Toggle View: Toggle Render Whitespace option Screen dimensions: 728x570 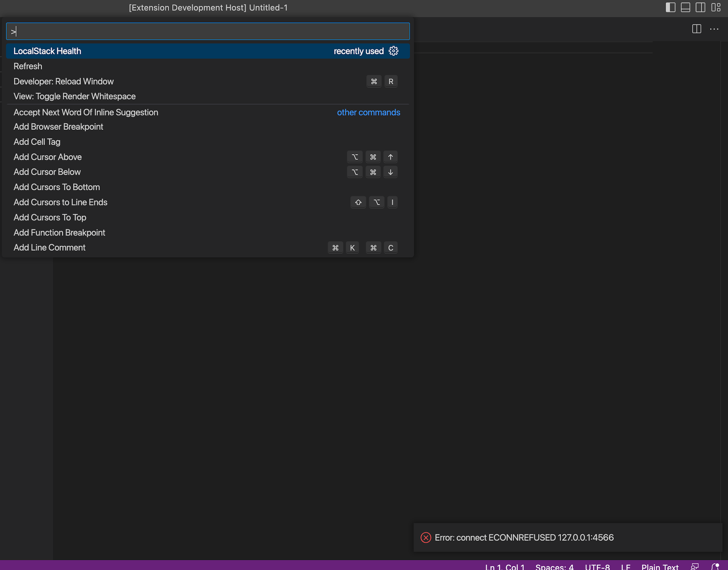74,96
